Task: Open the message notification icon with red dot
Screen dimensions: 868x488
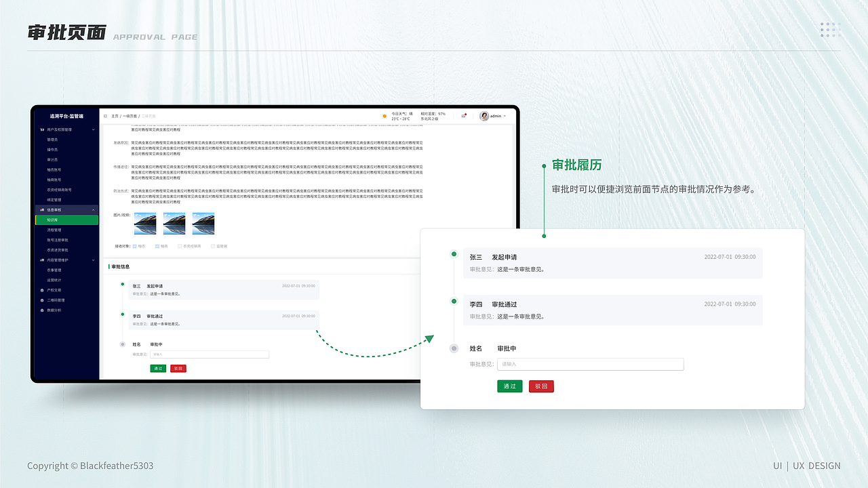Action: 465,115
